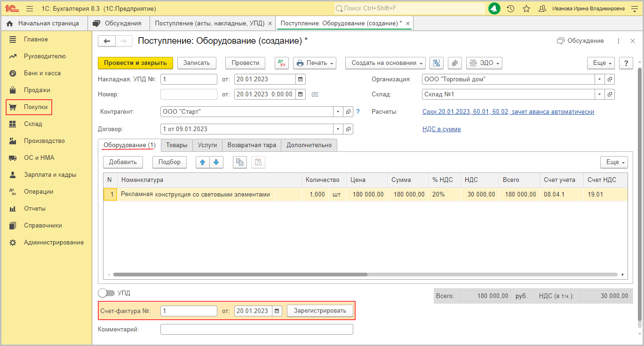644x346 pixels.
Task: Click Зарегистрировать invoice button
Action: coord(320,311)
